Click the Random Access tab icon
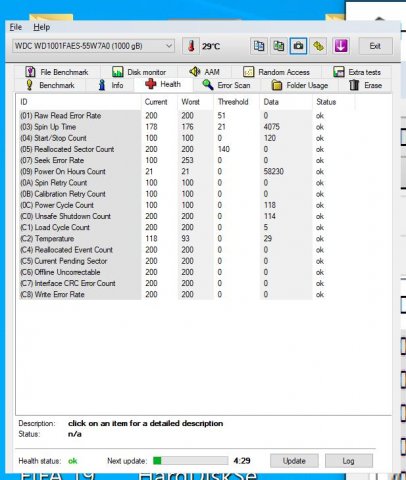406x480 pixels. 248,72
